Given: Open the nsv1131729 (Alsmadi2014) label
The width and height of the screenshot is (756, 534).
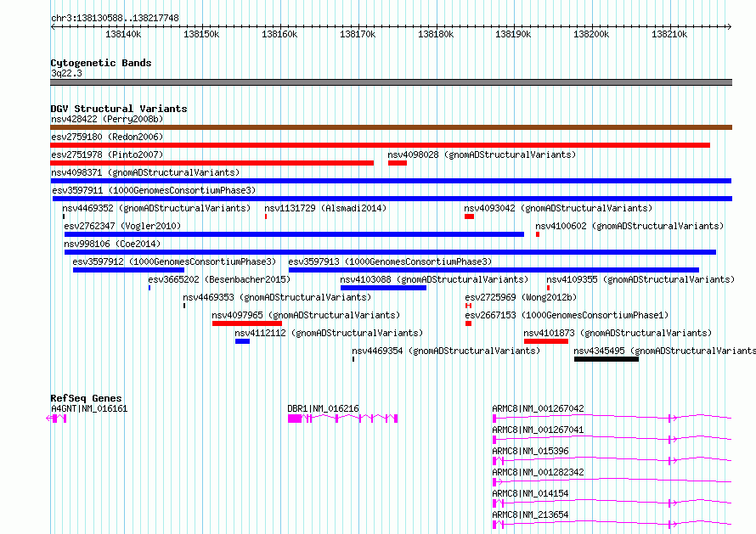Looking at the screenshot, I should coord(325,208).
